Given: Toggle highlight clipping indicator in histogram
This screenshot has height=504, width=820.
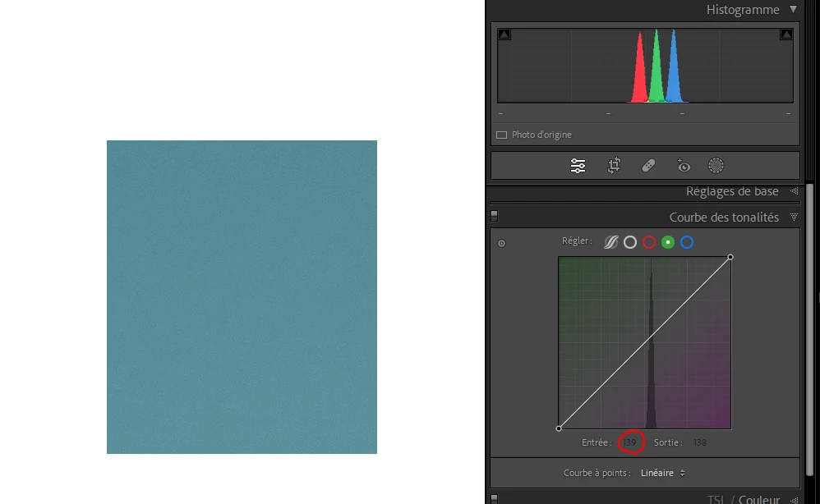Looking at the screenshot, I should [786, 34].
